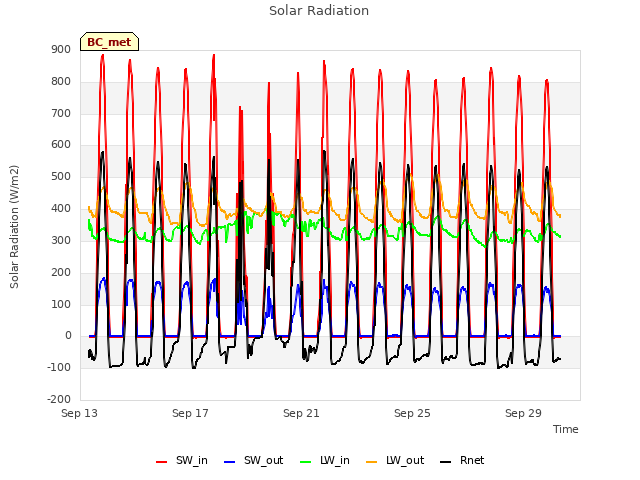Click the Solar Radiation chart title

[x=319, y=11]
